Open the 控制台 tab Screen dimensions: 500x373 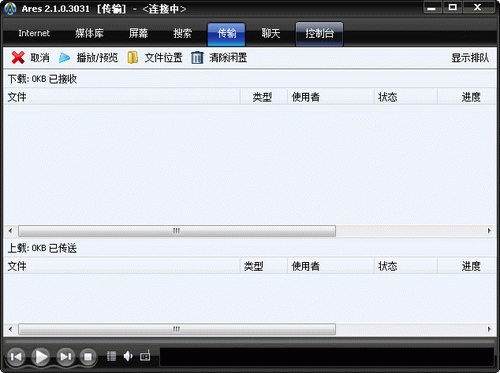pos(319,34)
